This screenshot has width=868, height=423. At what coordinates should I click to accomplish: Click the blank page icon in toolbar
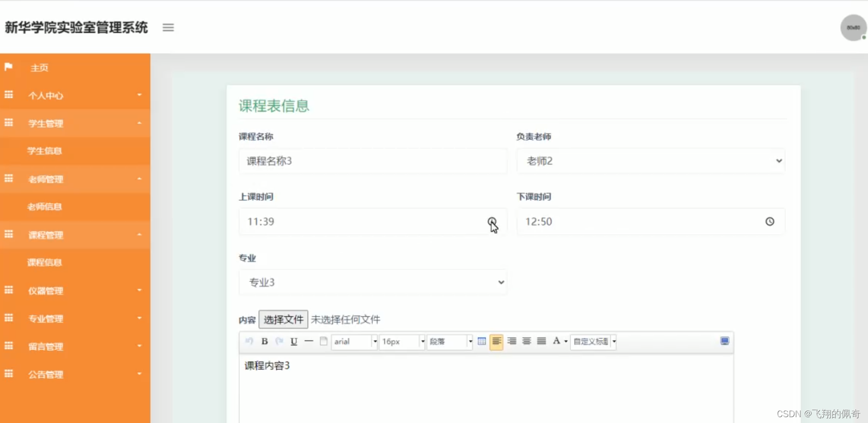point(323,341)
